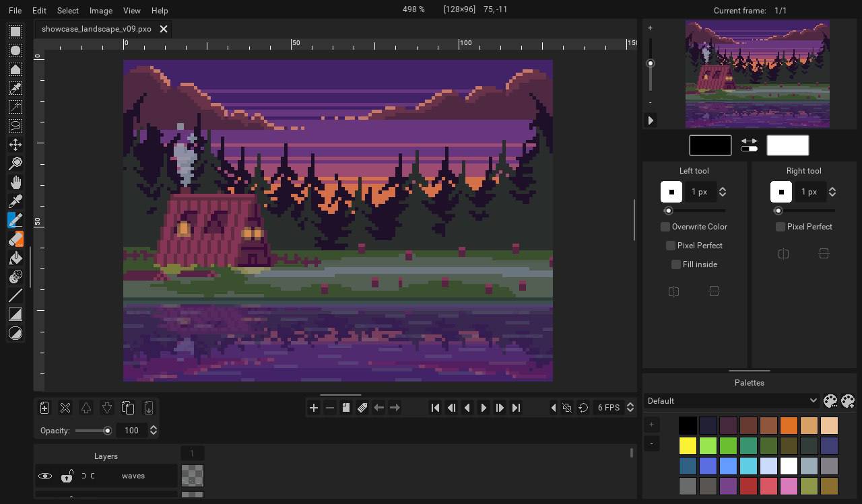Open the Image menu
Viewport: 862px width, 504px height.
(x=100, y=11)
